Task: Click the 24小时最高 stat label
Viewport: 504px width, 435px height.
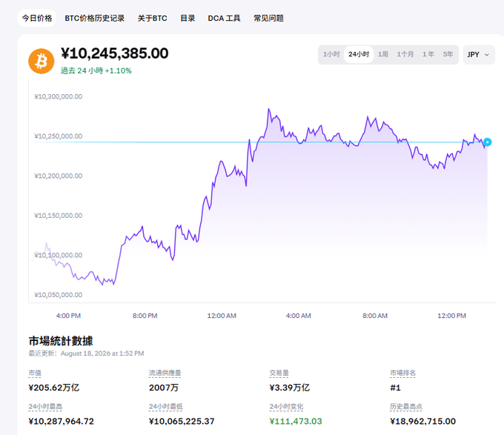Action: 45,407
